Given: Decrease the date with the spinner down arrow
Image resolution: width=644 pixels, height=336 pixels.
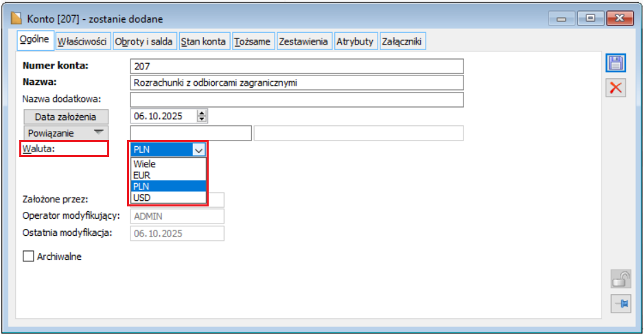Looking at the screenshot, I should click(202, 119).
